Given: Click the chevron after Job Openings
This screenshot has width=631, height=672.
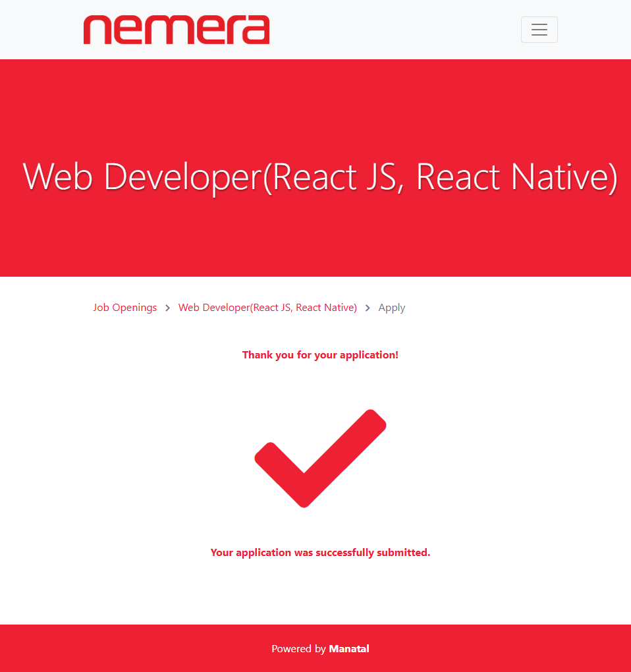Looking at the screenshot, I should click(168, 308).
